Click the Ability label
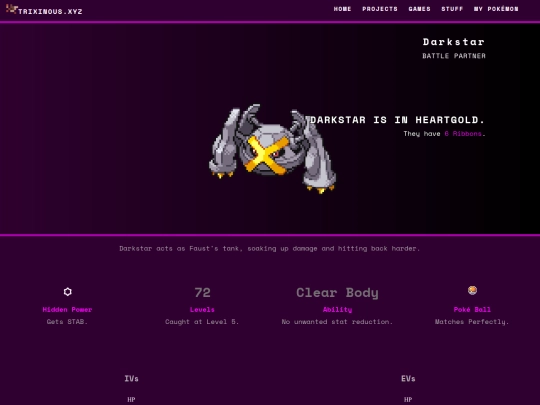The height and width of the screenshot is (405, 540). 337,310
